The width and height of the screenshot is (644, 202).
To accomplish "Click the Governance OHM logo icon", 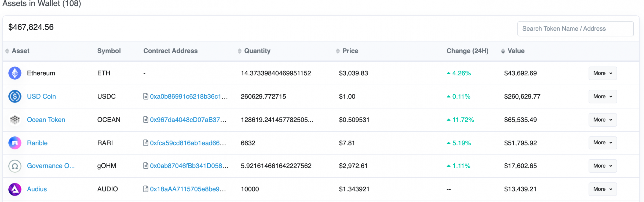I will click(x=15, y=166).
